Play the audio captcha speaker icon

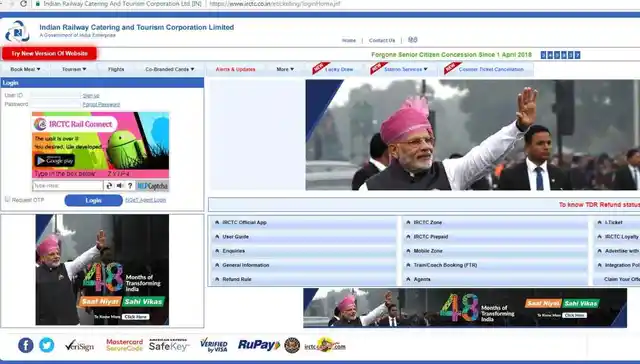click(x=120, y=186)
